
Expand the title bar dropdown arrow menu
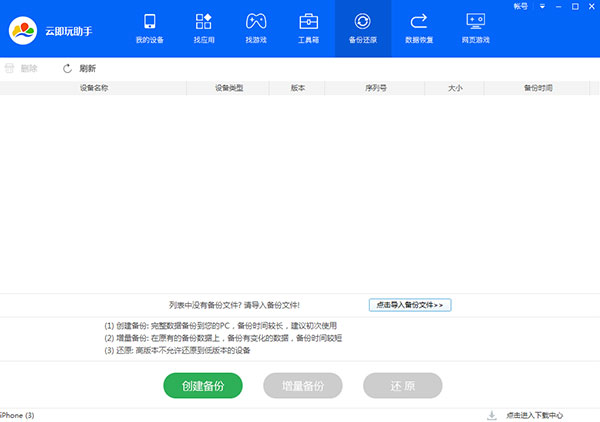(541, 6)
